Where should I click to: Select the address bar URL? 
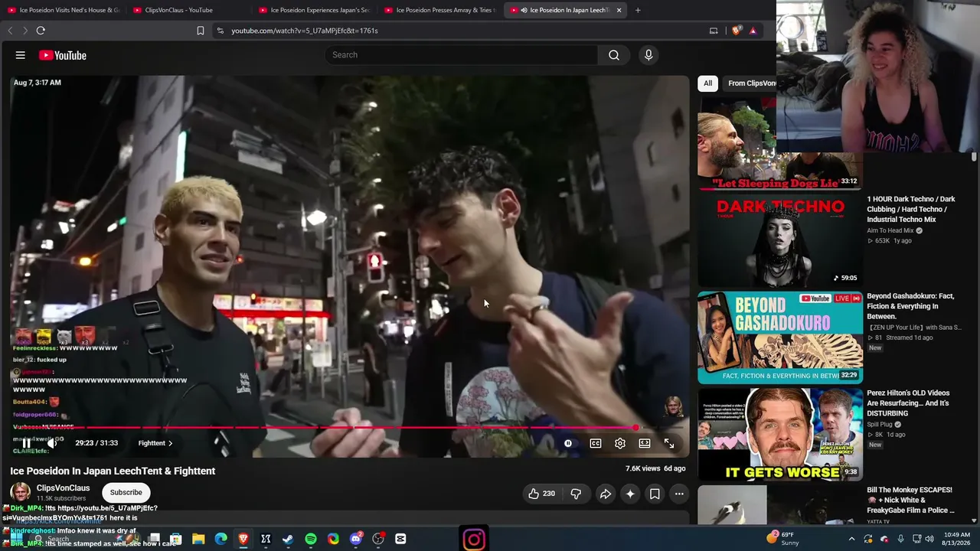click(305, 31)
